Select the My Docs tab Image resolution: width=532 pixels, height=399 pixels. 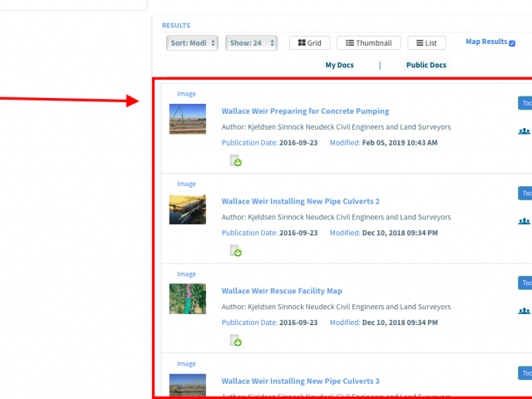click(339, 65)
